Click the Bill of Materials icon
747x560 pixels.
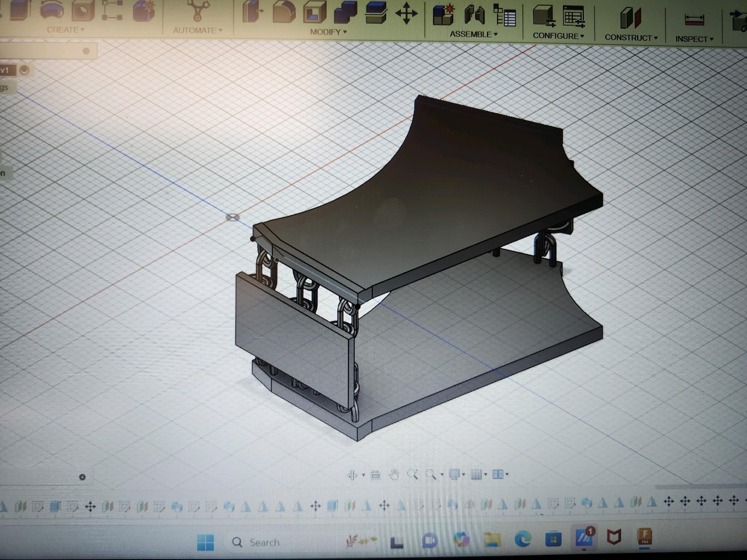point(505,16)
